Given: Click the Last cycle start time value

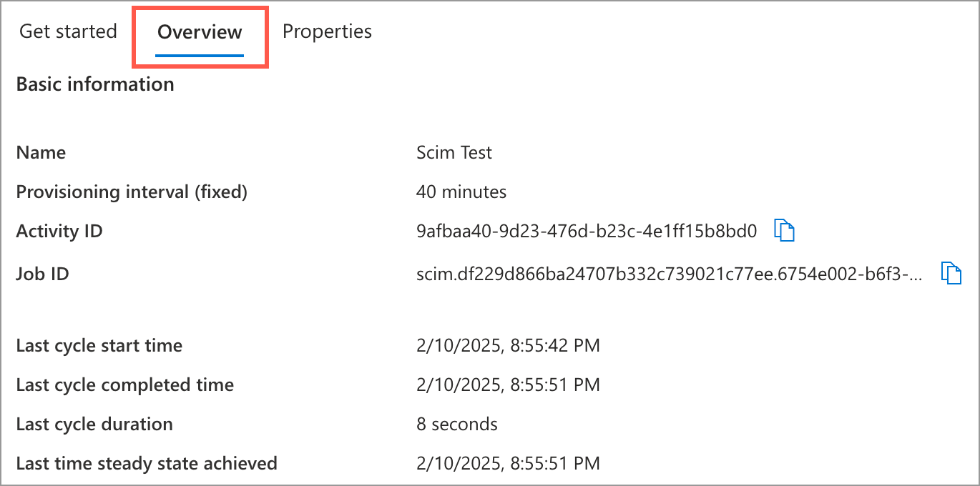Looking at the screenshot, I should click(507, 346).
